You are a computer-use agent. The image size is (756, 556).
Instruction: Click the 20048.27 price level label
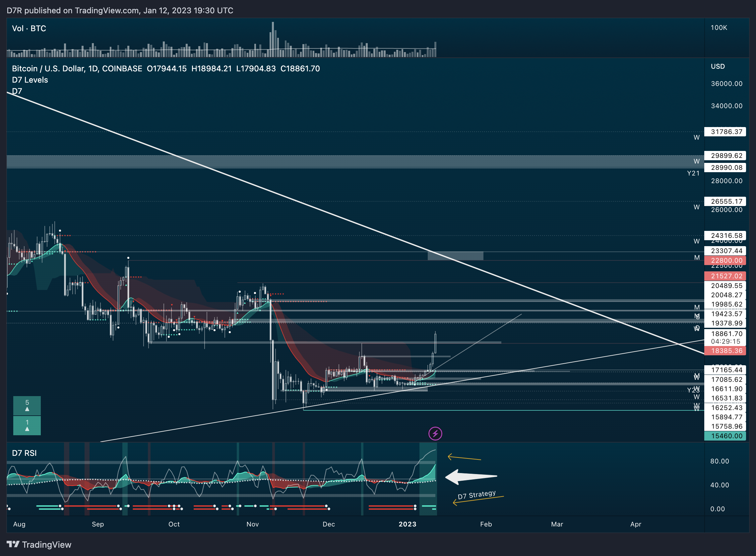[725, 295]
